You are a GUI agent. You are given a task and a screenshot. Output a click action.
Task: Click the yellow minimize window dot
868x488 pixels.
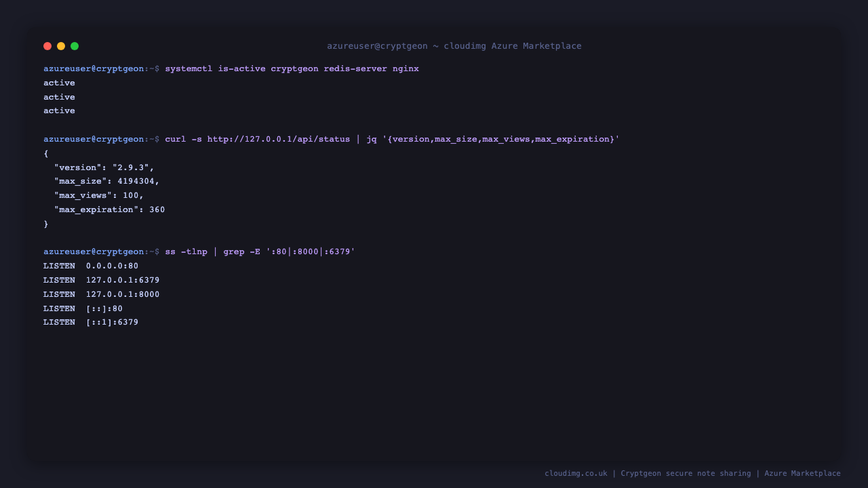click(61, 46)
